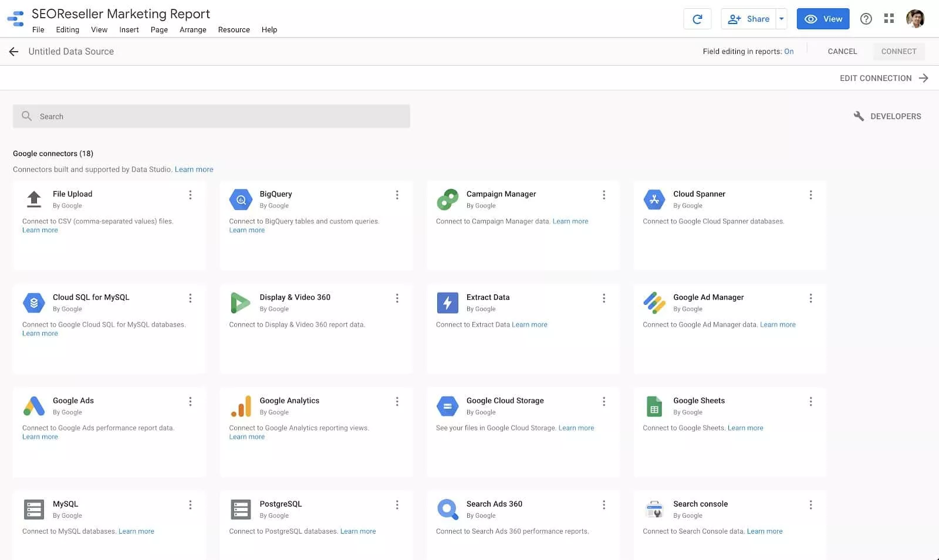Open the Search Ads 360 options menu

coord(604,504)
